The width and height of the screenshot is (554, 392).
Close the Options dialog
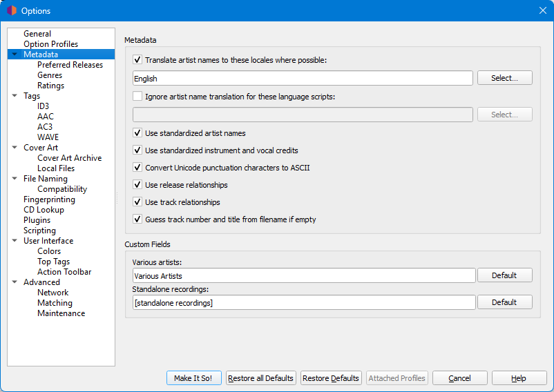point(543,10)
